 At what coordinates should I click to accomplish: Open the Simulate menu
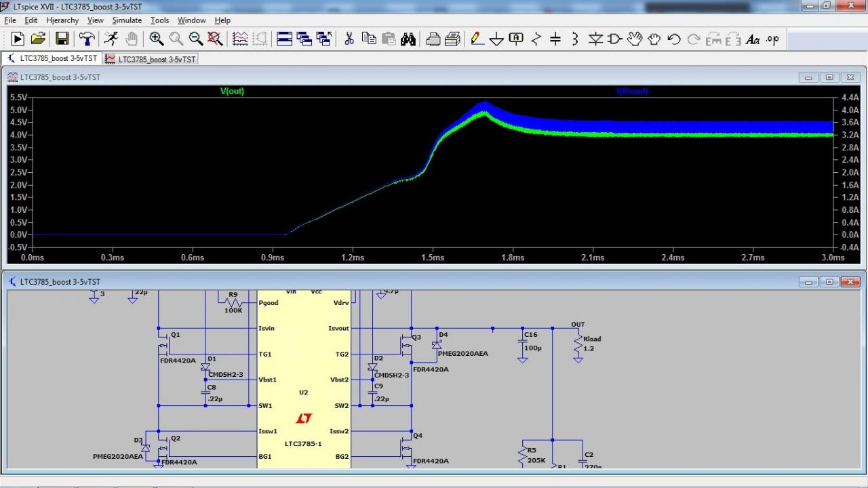(127, 20)
